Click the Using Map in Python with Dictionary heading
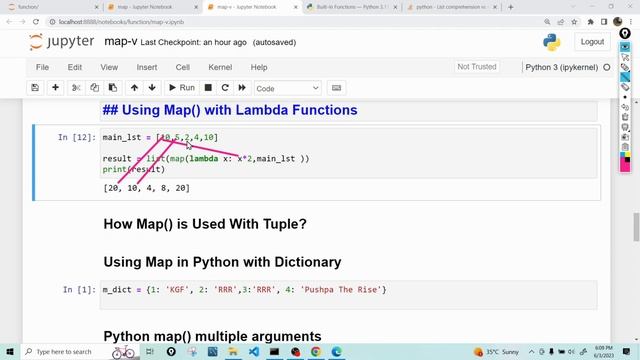Viewport: 640px width, 360px height. tap(222, 262)
